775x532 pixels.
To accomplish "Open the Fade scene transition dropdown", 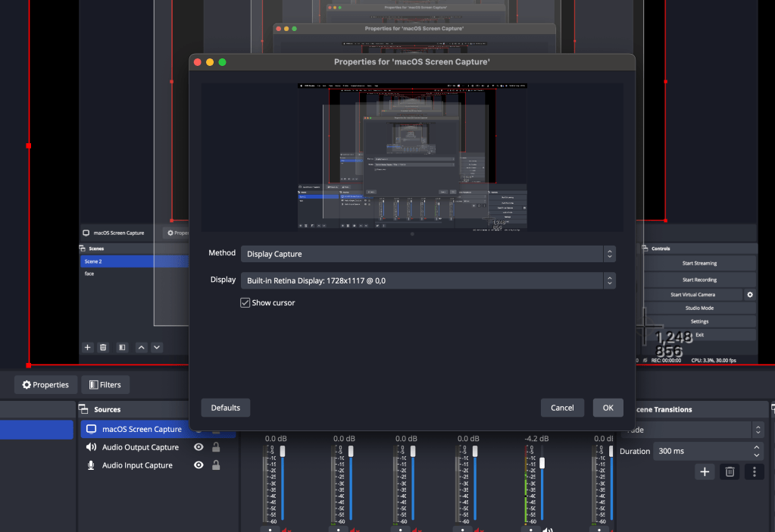I will click(x=693, y=430).
